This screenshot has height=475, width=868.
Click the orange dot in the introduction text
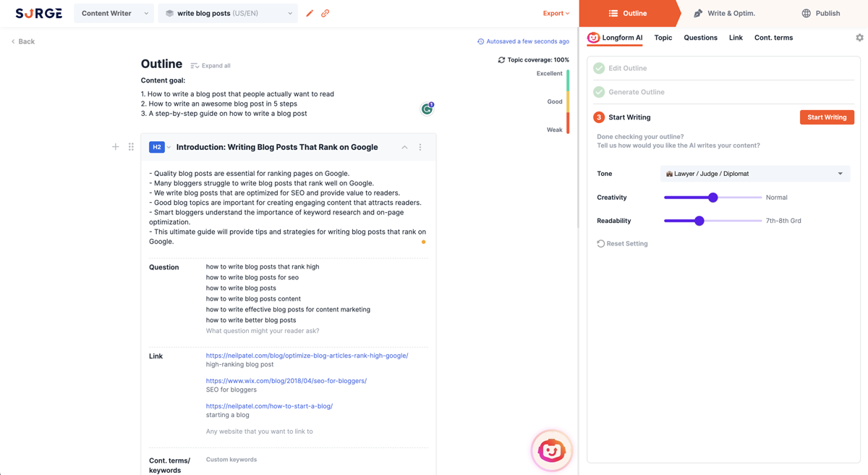point(424,242)
